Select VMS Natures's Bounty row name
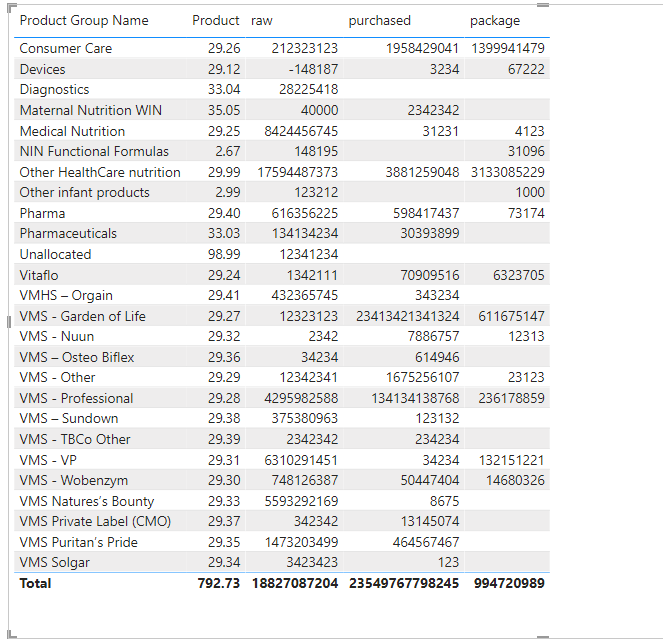This screenshot has width=663, height=639. pos(87,501)
